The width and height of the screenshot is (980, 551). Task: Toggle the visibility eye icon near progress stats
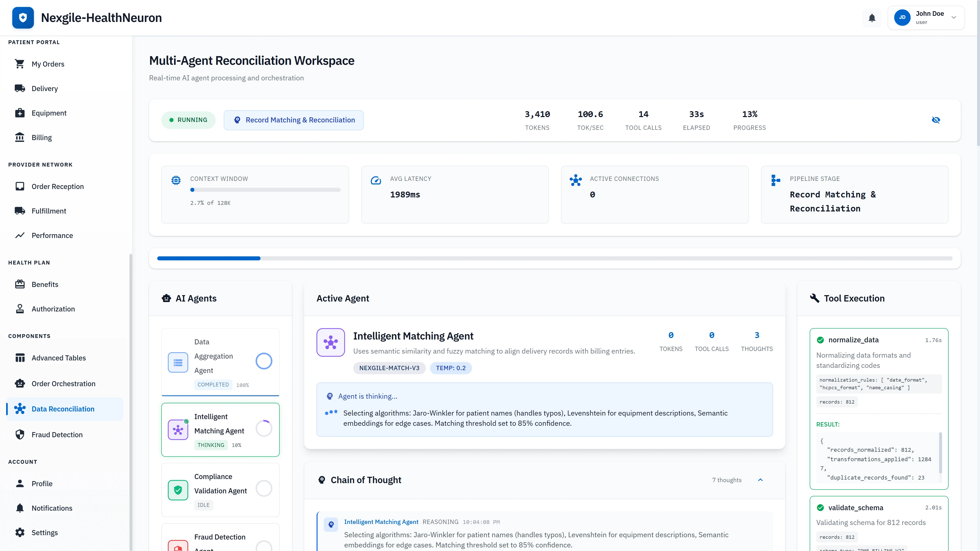[936, 120]
